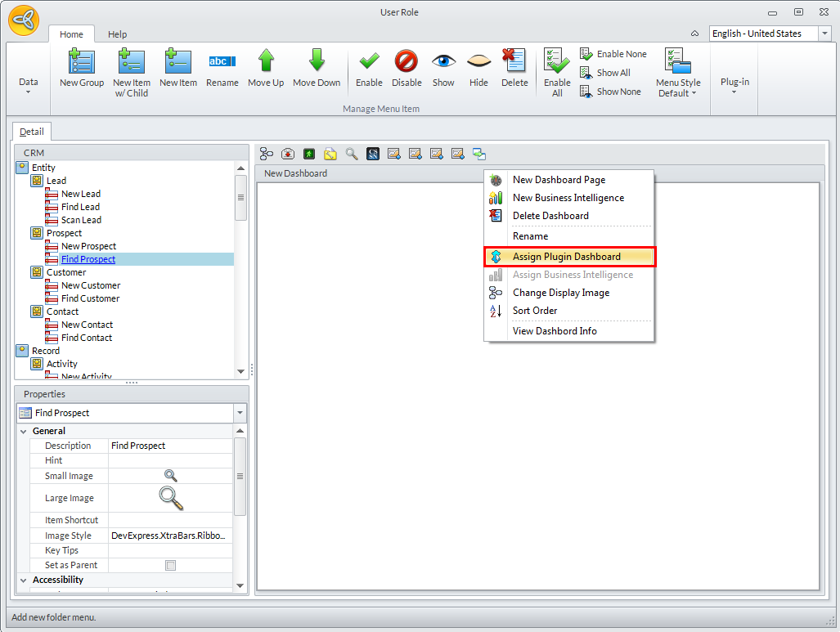Open the English - United States language dropdown
Screen dimensions: 840x632
click(x=824, y=34)
